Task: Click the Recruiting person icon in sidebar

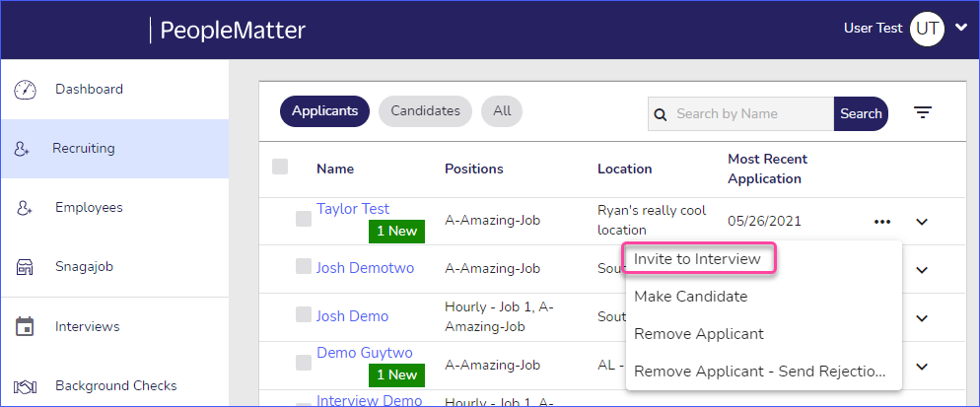Action: click(x=23, y=149)
